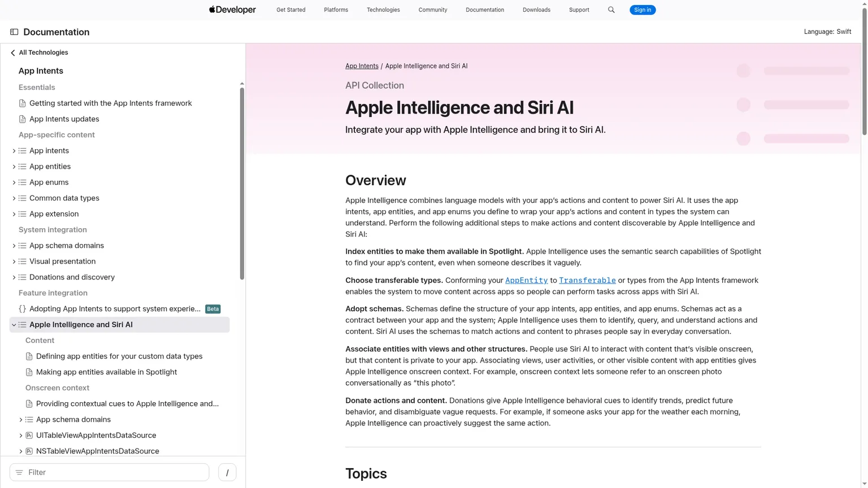868x488 pixels.
Task: Toggle the sidebar panel icon beside Documentation
Action: pos(14,32)
